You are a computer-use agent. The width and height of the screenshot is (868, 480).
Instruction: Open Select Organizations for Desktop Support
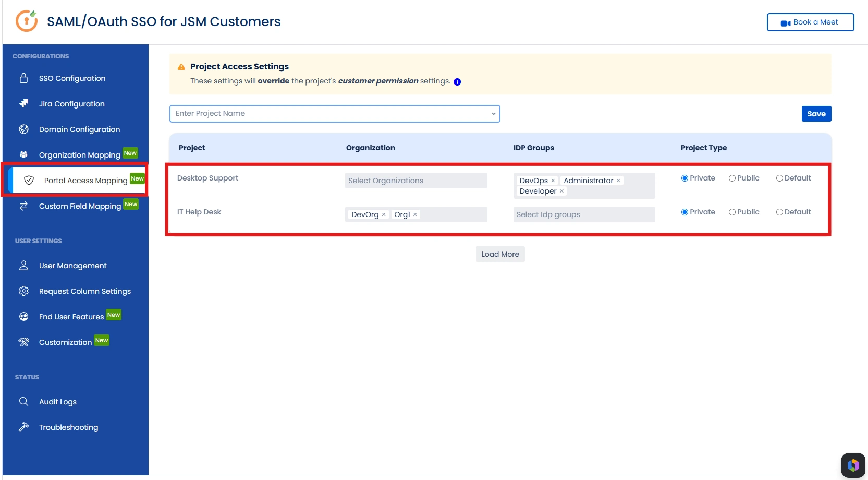click(x=416, y=181)
